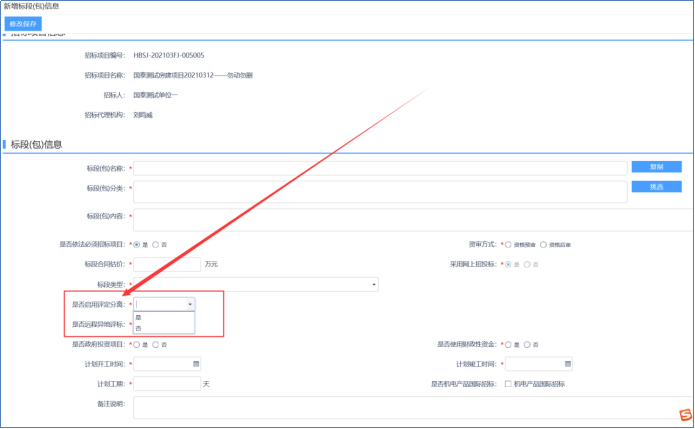Pick 否 in the open dropdown list
695x429 pixels.
tap(139, 328)
